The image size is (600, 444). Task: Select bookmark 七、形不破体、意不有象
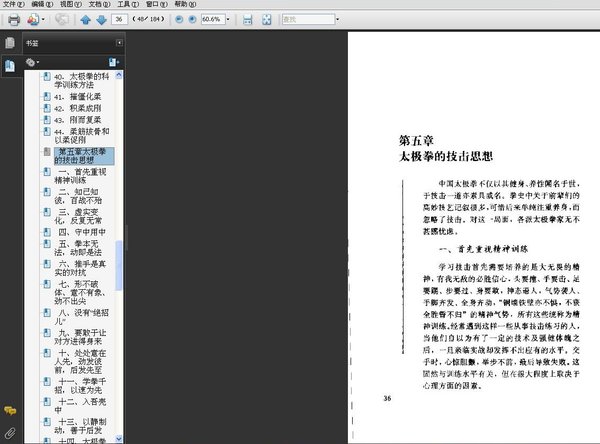pos(80,292)
